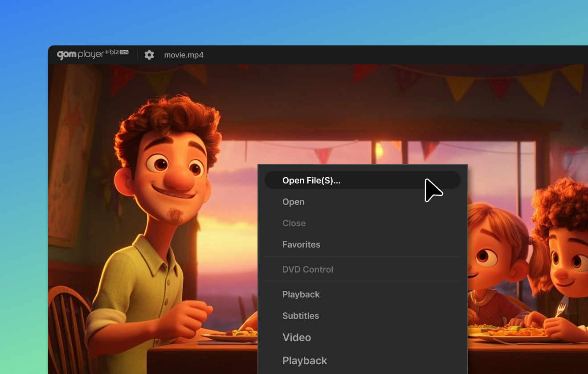The width and height of the screenshot is (588, 374).
Task: Click the greyed-out Close menu item
Action: (x=294, y=223)
